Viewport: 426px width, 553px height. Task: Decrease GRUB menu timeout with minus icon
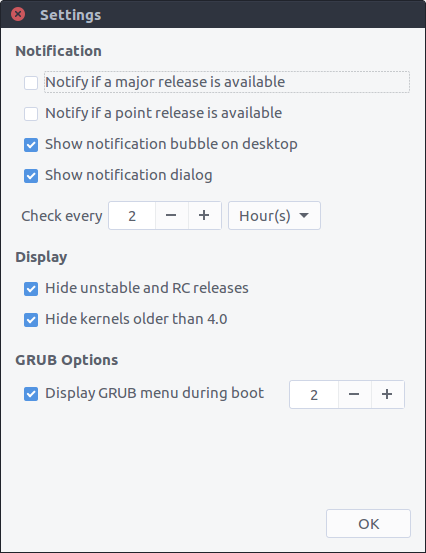(x=354, y=394)
